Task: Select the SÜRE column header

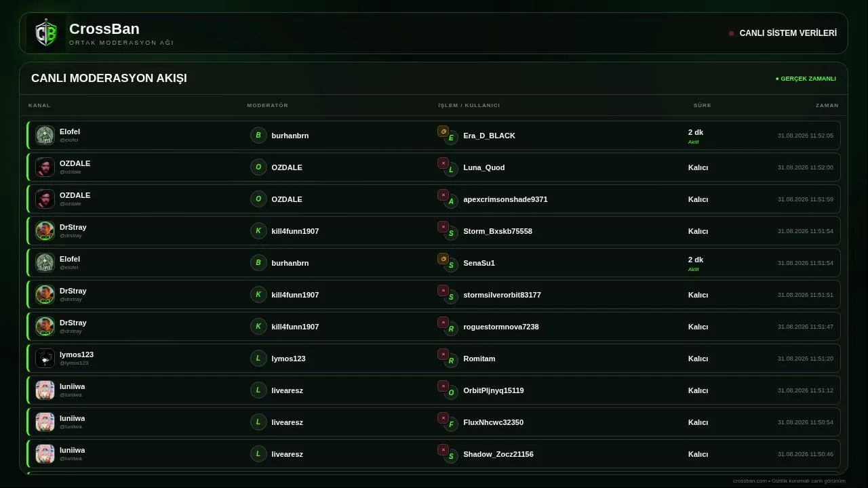Action: pyautogui.click(x=702, y=105)
